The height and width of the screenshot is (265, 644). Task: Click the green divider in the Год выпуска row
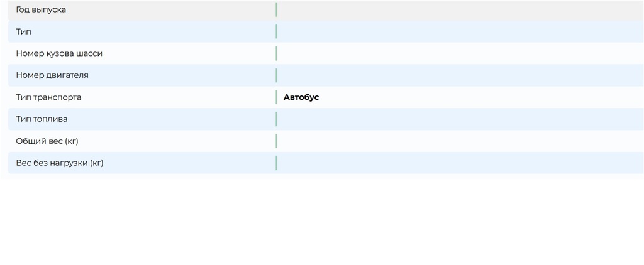coord(276,10)
